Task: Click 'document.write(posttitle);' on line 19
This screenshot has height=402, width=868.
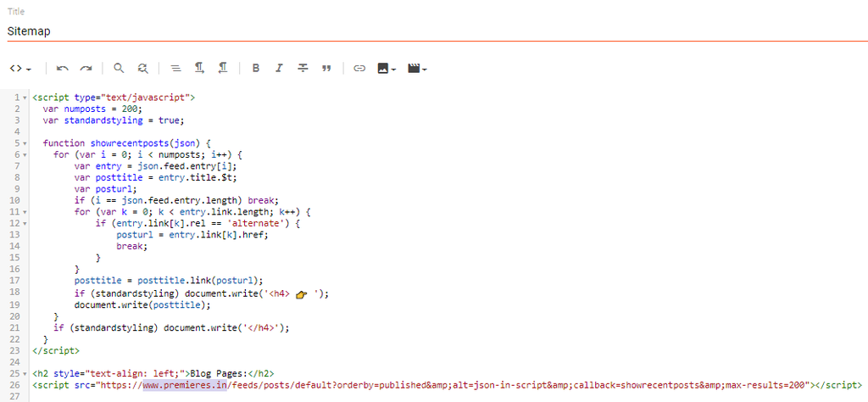Action: (142, 304)
